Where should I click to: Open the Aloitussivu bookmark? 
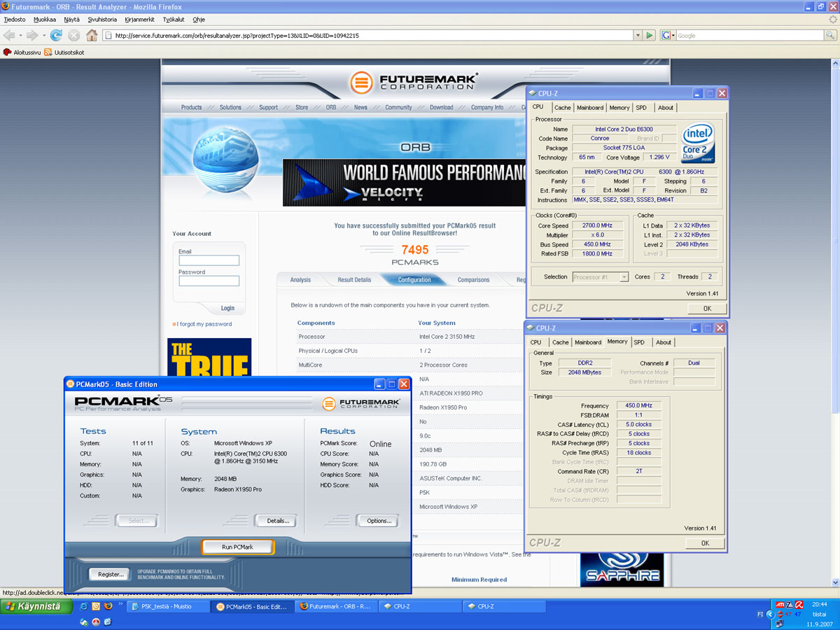[22, 52]
